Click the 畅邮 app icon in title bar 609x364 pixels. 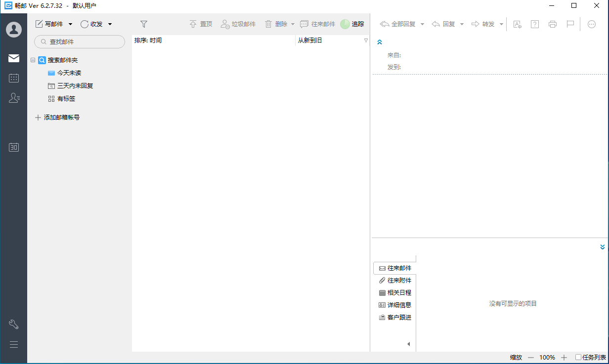click(x=8, y=6)
